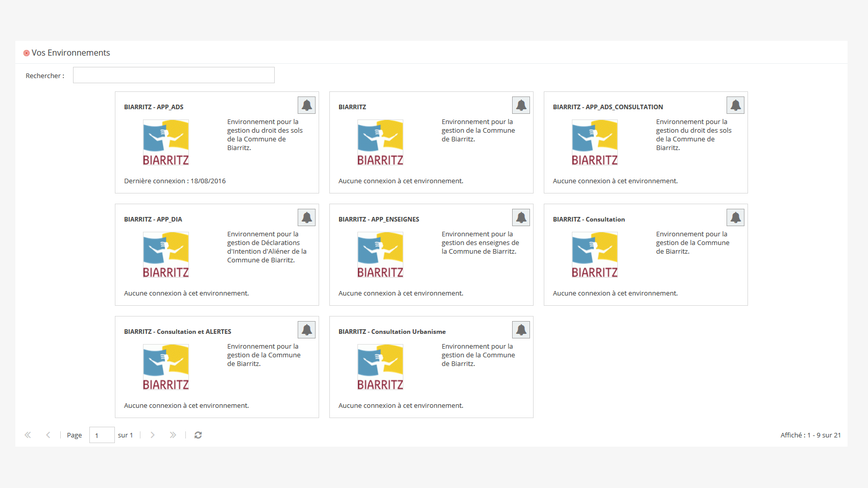Open the Biarritz logo on the Consultation et ALERTES card
This screenshot has height=488, width=868.
tap(166, 367)
